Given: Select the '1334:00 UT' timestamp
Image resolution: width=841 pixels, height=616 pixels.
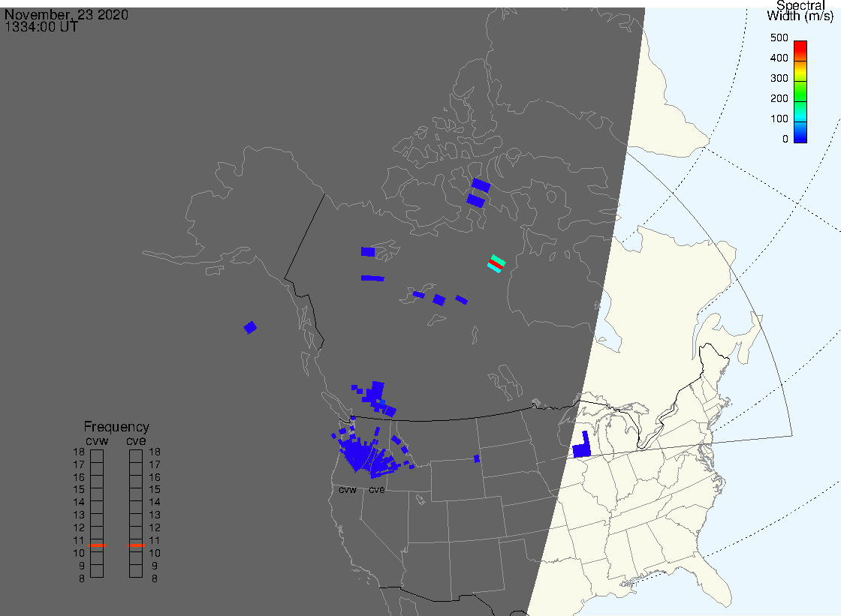Looking at the screenshot, I should [x=41, y=27].
